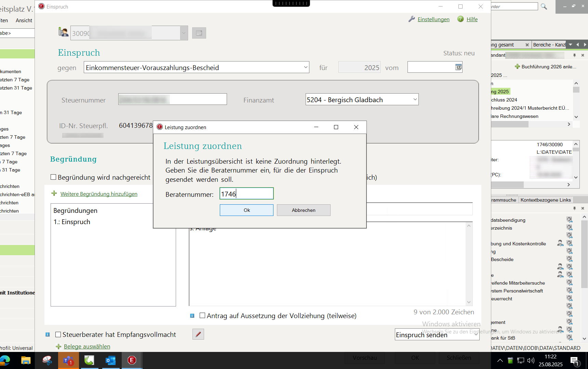Image resolution: width=588 pixels, height=369 pixels.
Task: Expand the Einkommensteuer-Vorauszahlungs-Bescheid dropdown
Action: pyautogui.click(x=305, y=67)
